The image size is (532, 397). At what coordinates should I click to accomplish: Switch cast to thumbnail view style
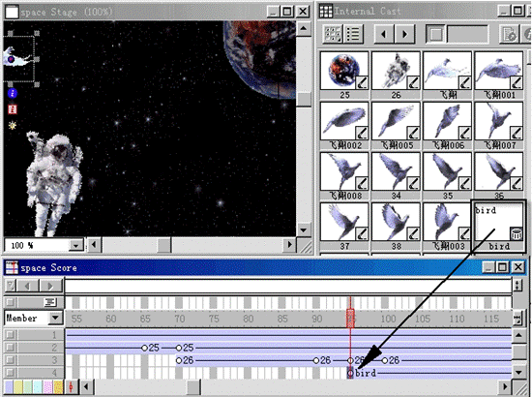[x=333, y=34]
